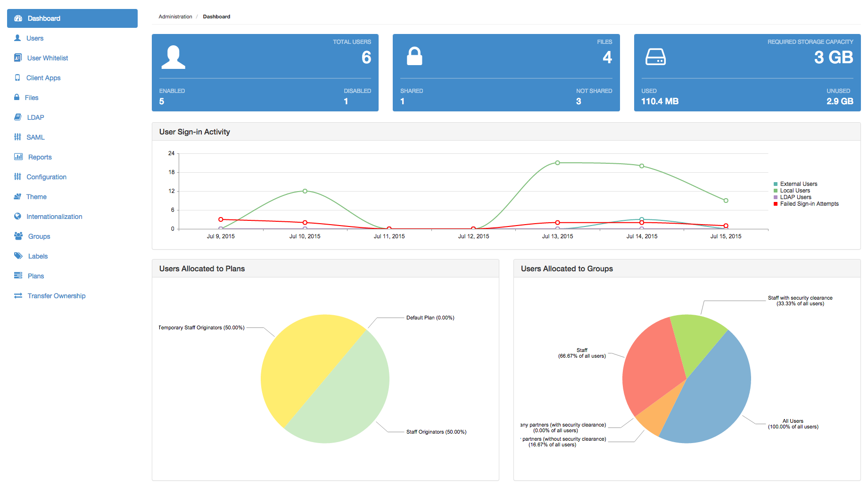The height and width of the screenshot is (486, 868).
Task: Click the yellow Temporary Staff Originators pie slice
Action: pyautogui.click(x=302, y=363)
